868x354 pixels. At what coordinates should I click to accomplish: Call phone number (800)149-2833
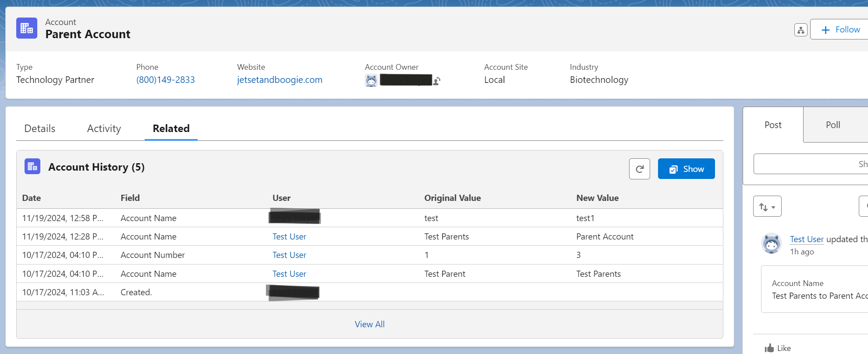click(165, 80)
